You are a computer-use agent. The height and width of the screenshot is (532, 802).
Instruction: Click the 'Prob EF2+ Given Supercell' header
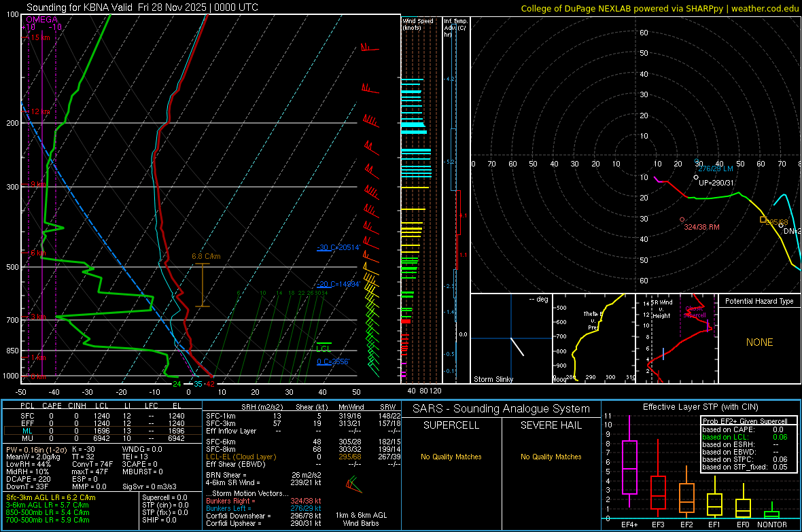tap(745, 421)
